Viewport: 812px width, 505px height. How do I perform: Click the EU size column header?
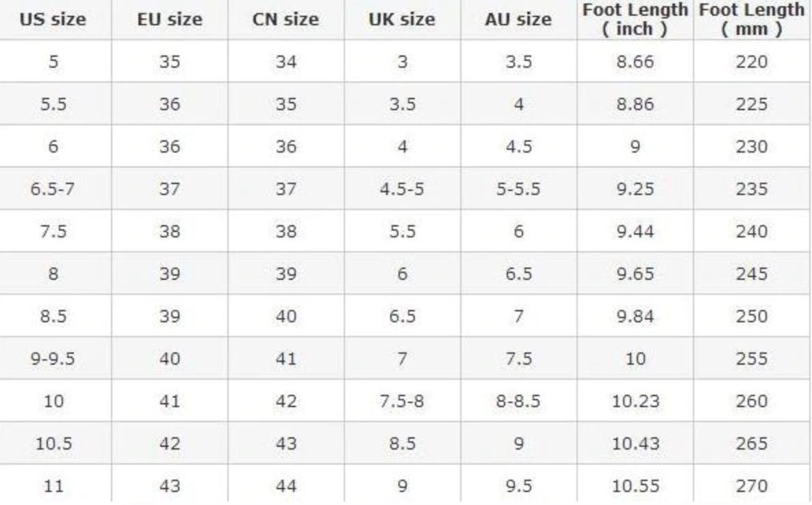point(169,19)
